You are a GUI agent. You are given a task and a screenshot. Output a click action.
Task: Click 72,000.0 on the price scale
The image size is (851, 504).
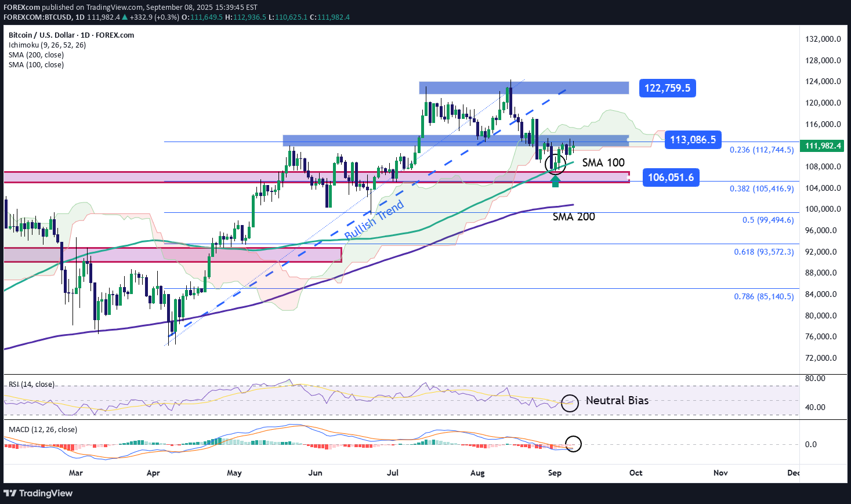821,358
